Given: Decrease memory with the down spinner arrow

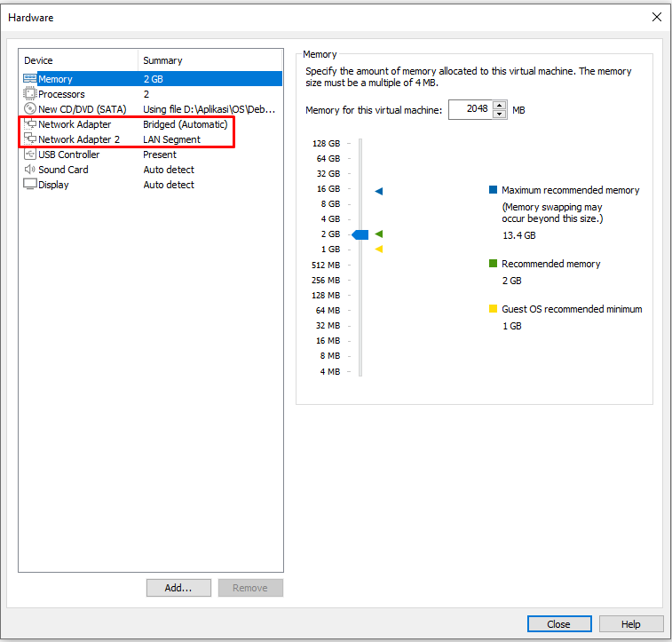Looking at the screenshot, I should point(499,114).
